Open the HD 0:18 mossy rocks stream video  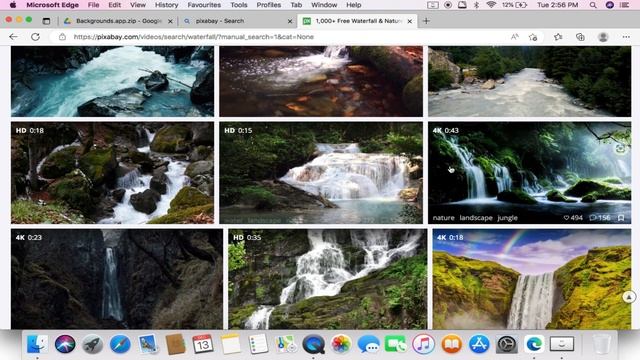click(x=112, y=173)
